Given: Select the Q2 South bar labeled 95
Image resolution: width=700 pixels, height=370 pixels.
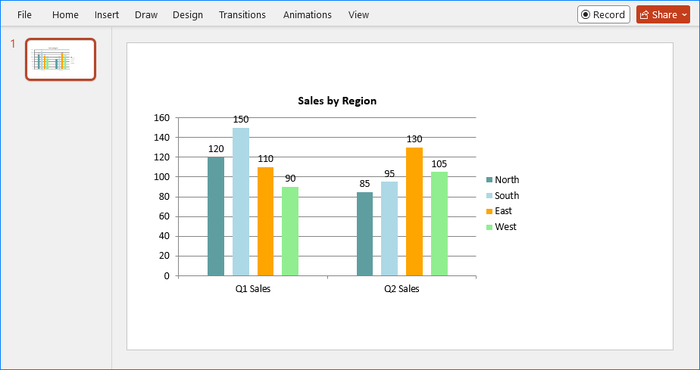Looking at the screenshot, I should pyautogui.click(x=389, y=229).
